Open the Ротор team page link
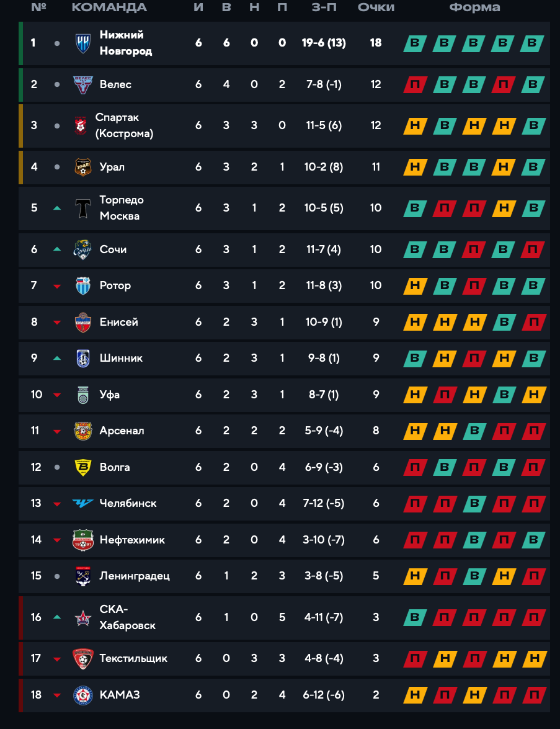The width and height of the screenshot is (560, 729). 115,285
